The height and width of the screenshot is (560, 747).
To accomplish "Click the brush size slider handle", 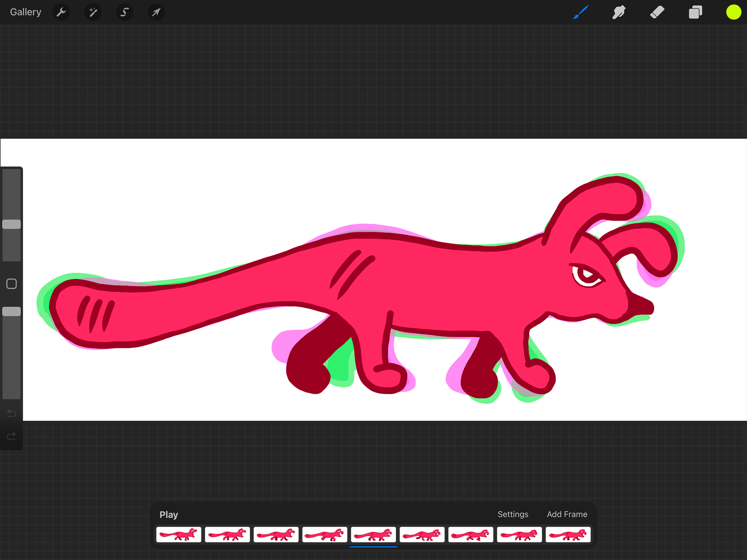I will click(12, 224).
